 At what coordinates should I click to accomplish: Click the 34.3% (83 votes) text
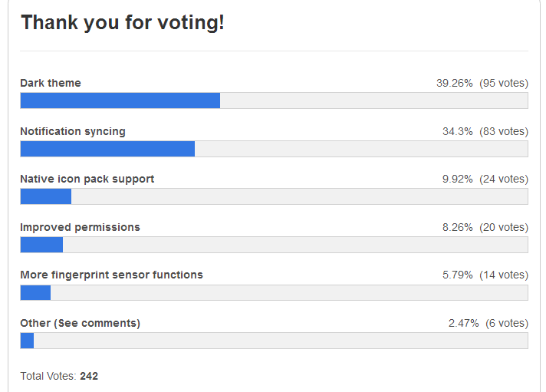485,131
